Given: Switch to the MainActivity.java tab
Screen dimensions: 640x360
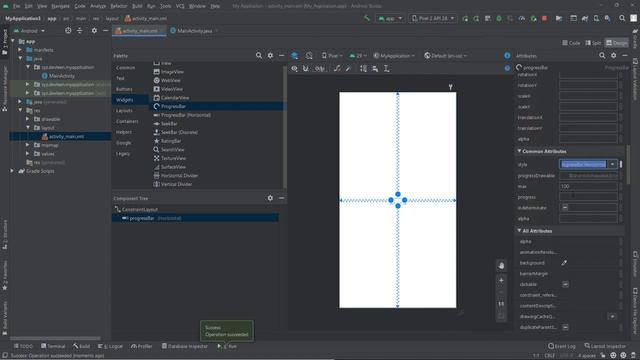Looking at the screenshot, I should (x=194, y=31).
